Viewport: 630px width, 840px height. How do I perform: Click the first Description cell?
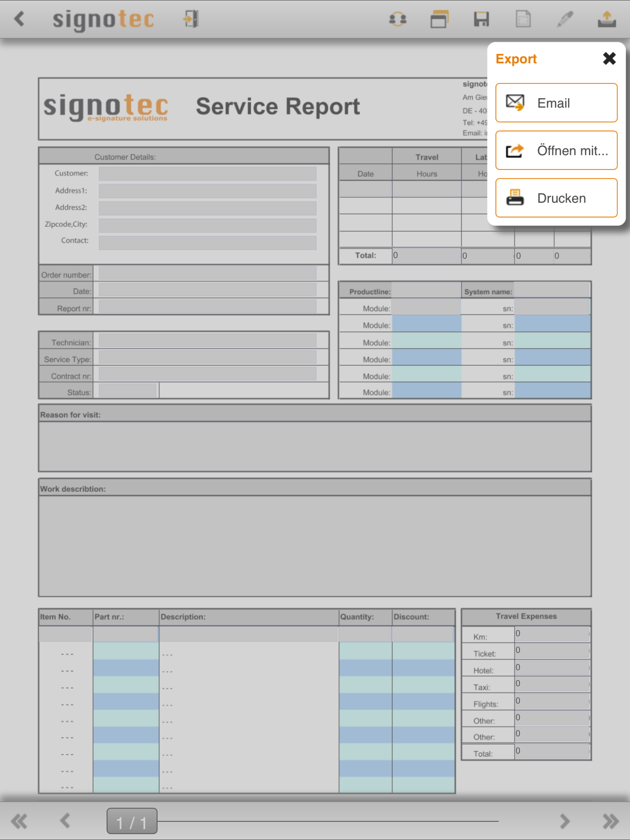249,634
